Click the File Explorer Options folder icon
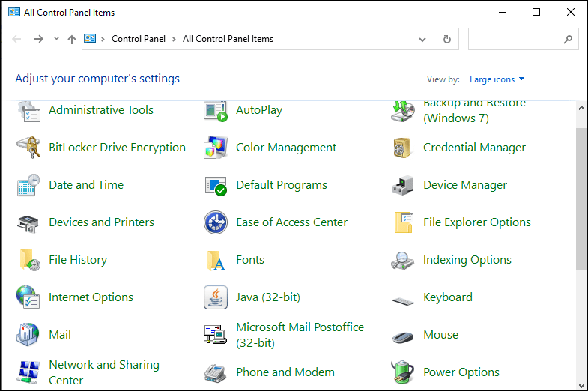 coord(404,222)
